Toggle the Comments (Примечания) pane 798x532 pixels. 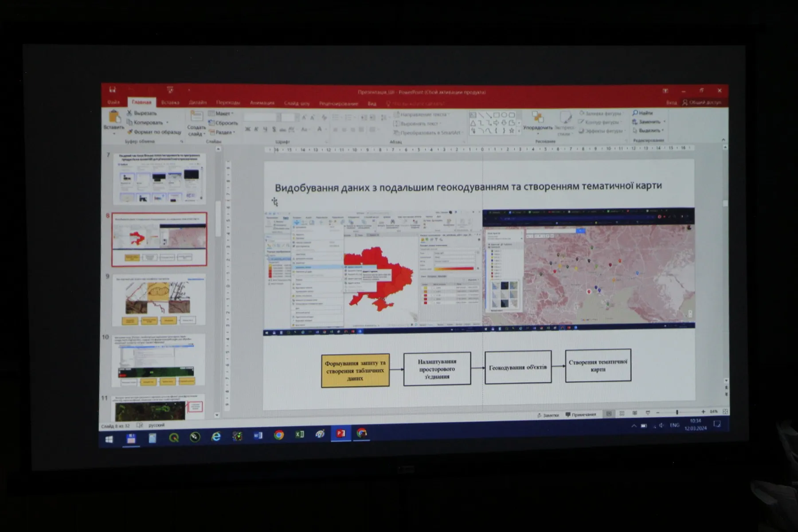click(581, 415)
